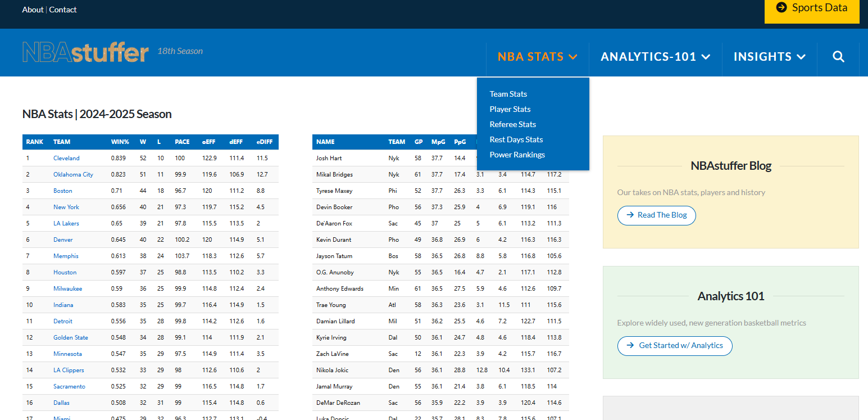
Task: Click the Jamal Murray name cell
Action: click(334, 387)
